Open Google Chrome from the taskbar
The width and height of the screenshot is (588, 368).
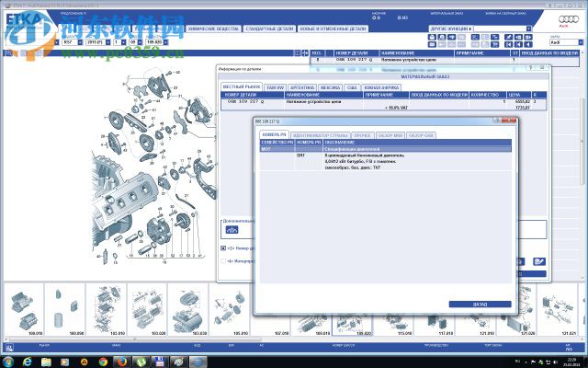(x=104, y=362)
